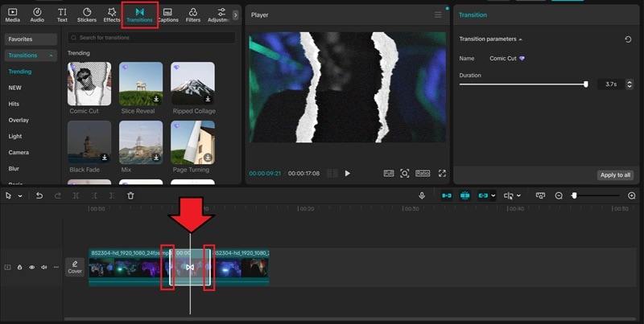Image resolution: width=644 pixels, height=324 pixels.
Task: Enter fullscreen player mode
Action: tap(442, 174)
